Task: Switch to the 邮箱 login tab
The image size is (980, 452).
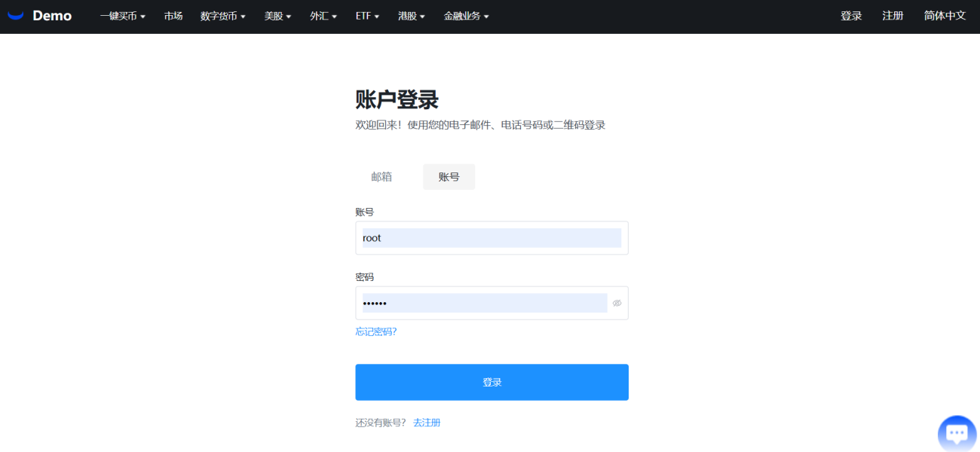Action: tap(381, 177)
